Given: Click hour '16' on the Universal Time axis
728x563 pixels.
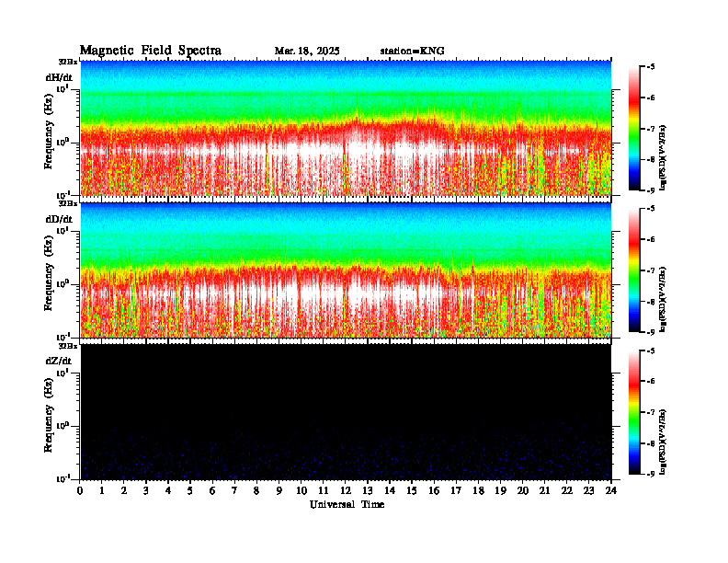Looking at the screenshot, I should coord(434,490).
